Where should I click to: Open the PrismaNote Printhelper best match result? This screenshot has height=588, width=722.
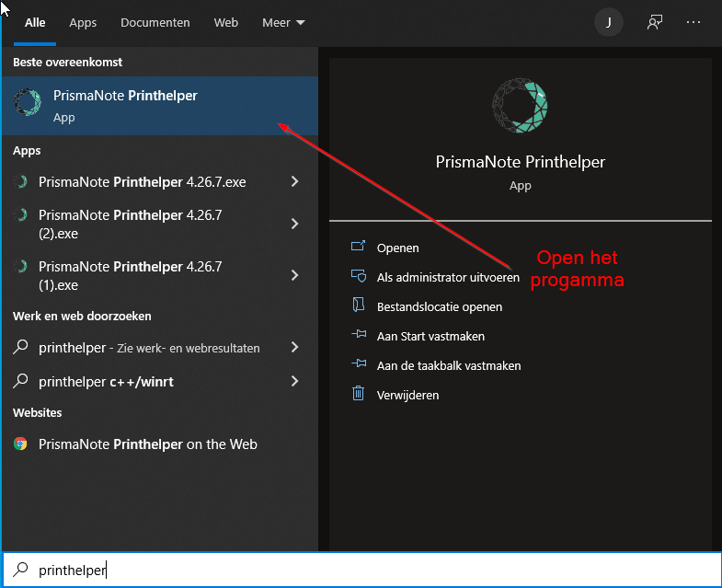[160, 106]
